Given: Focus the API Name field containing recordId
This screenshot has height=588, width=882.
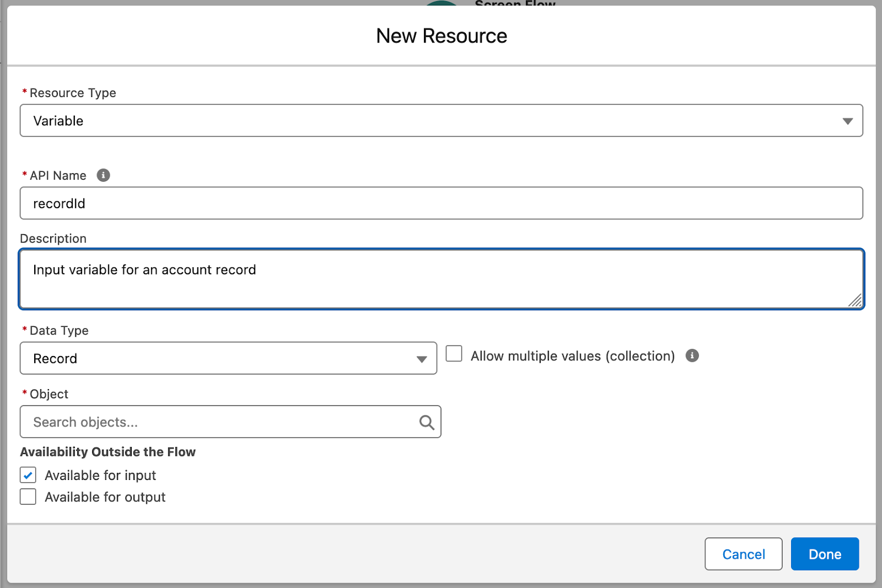Looking at the screenshot, I should [x=441, y=203].
